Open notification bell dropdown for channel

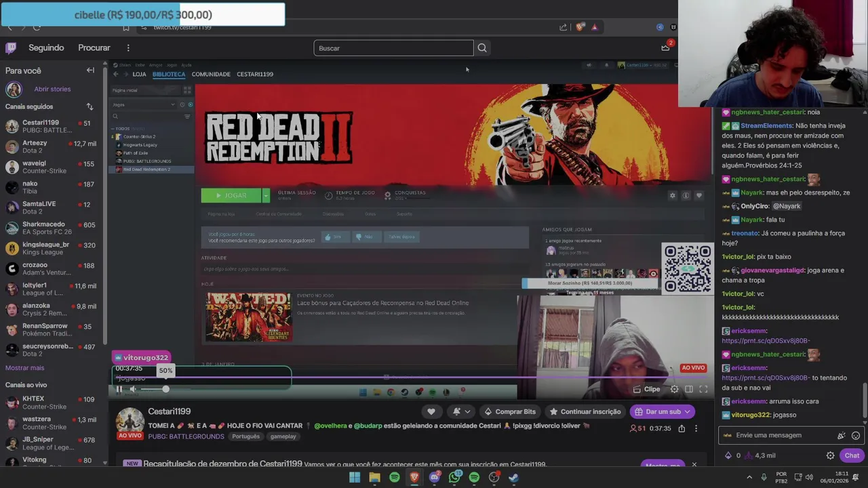[461, 411]
